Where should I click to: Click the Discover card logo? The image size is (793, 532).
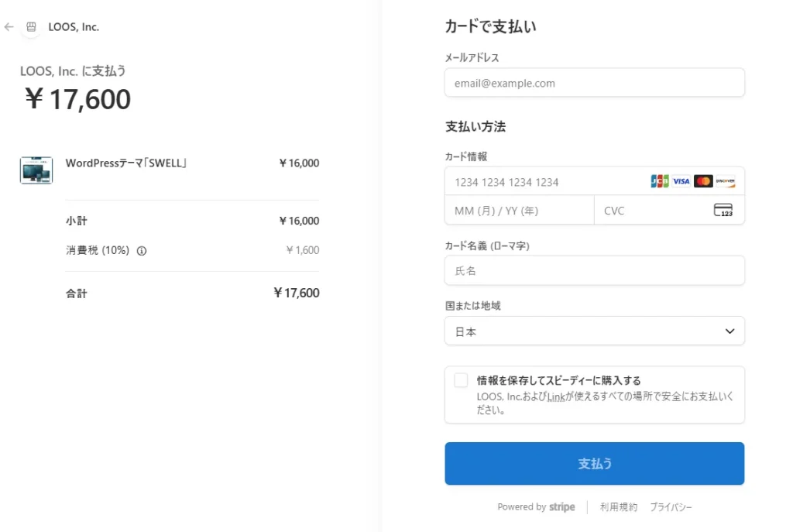point(725,181)
